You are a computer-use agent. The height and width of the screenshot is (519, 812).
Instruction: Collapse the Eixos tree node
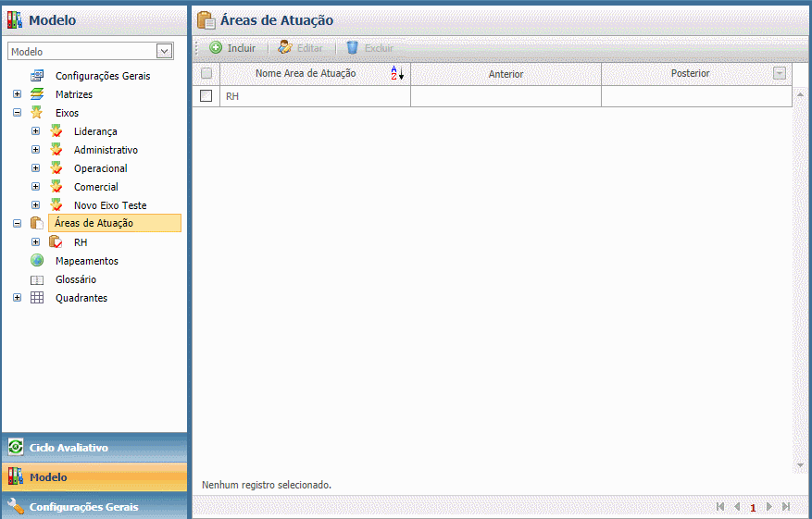17,113
